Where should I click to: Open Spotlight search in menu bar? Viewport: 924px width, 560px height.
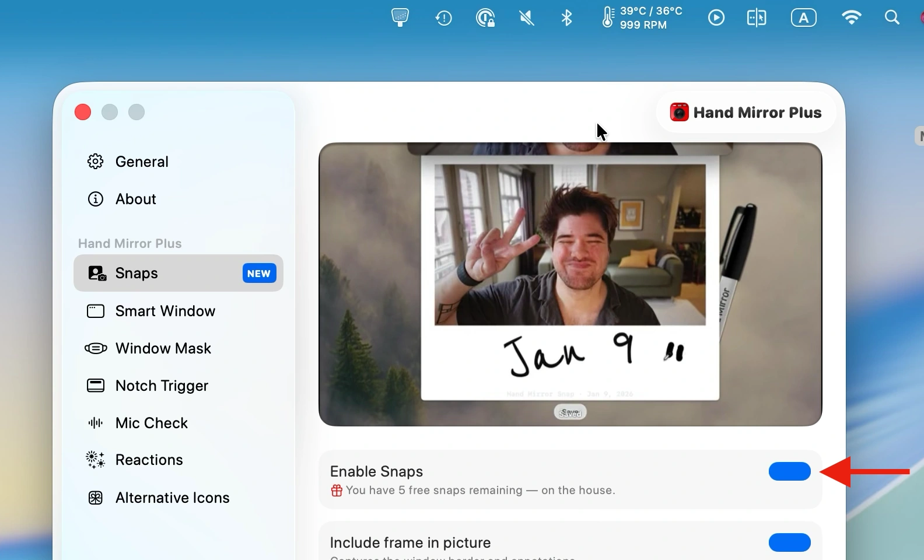(891, 18)
